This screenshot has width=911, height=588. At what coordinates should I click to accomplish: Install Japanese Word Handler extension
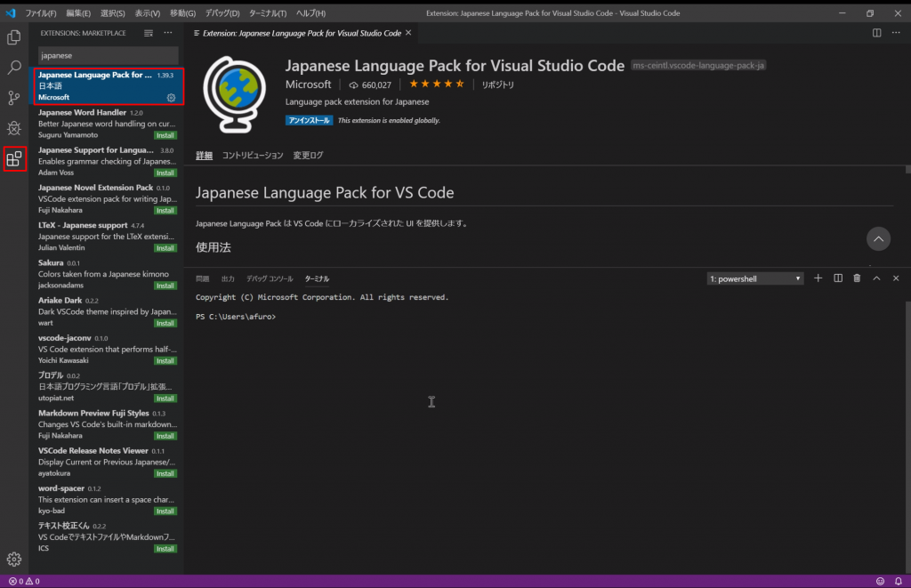(165, 135)
